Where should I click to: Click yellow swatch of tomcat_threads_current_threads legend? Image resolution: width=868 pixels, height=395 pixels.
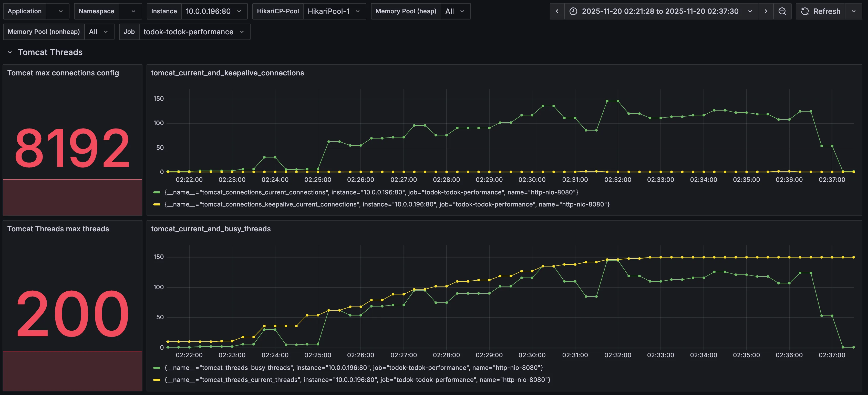pyautogui.click(x=157, y=380)
